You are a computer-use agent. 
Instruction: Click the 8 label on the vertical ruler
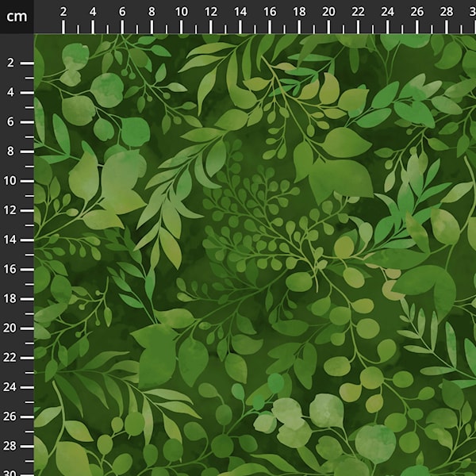point(10,152)
